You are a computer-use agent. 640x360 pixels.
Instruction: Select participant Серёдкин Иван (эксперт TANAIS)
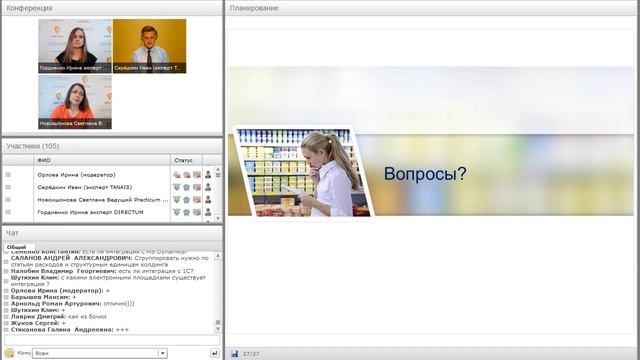click(x=84, y=187)
